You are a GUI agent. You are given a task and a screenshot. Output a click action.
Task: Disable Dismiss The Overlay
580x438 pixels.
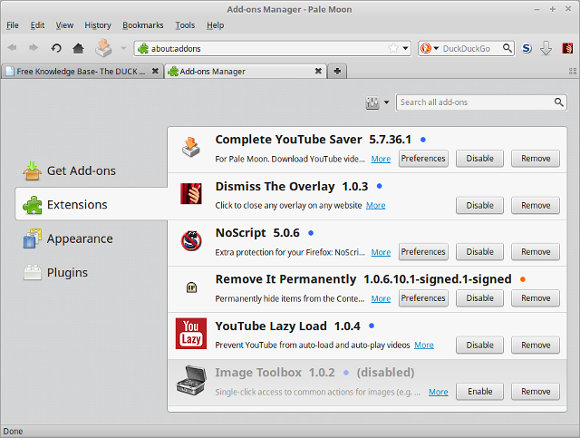480,205
